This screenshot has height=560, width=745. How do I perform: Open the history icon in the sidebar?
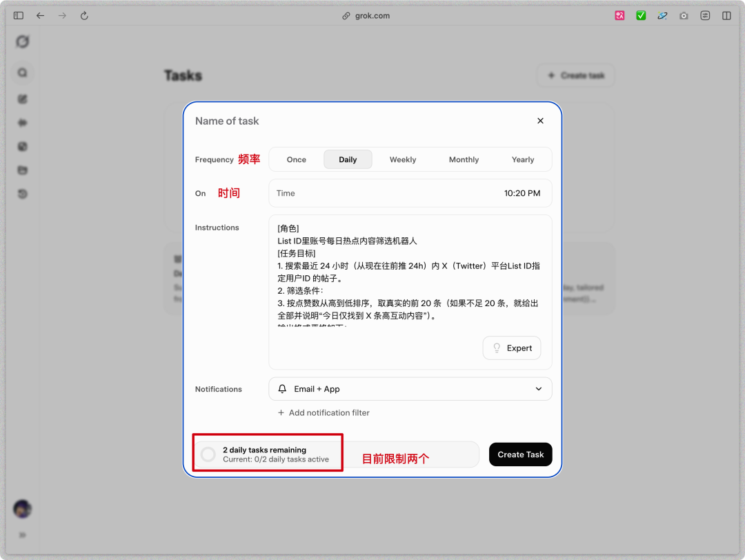pos(22,194)
